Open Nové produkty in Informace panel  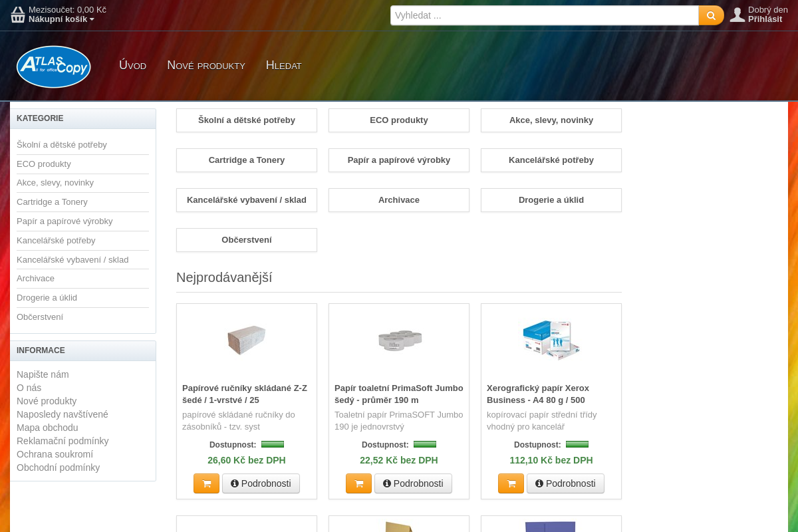(x=47, y=401)
